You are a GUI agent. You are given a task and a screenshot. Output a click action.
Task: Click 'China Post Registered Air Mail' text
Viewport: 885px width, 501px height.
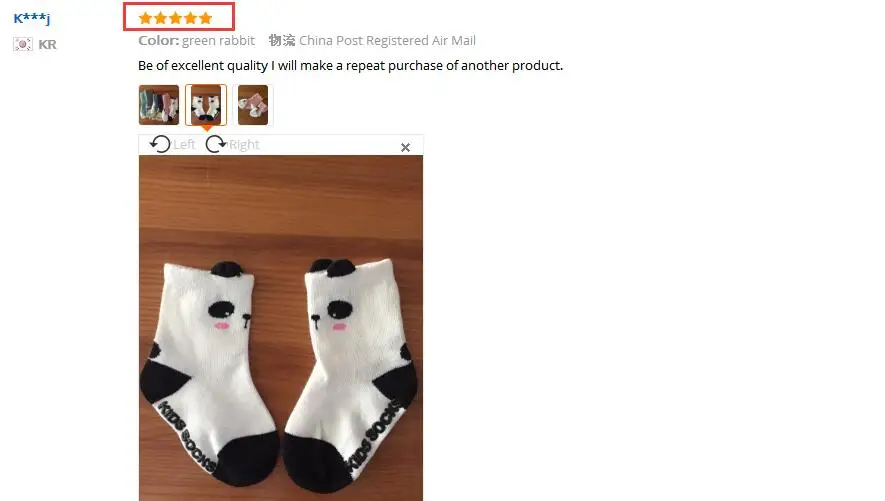(387, 41)
